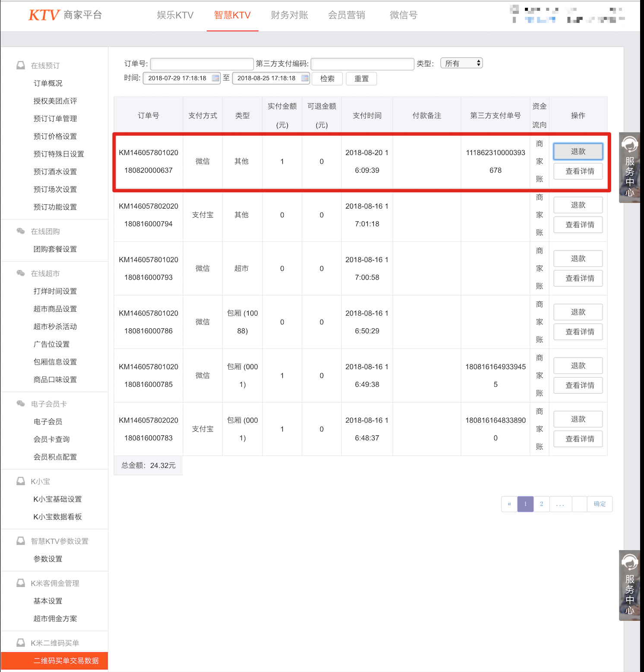Click the 在线团购 WeChat icon in sidebar

pos(21,231)
